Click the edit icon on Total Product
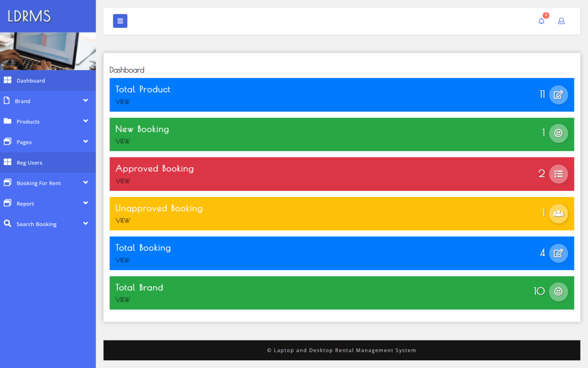588x368 pixels. pos(558,95)
